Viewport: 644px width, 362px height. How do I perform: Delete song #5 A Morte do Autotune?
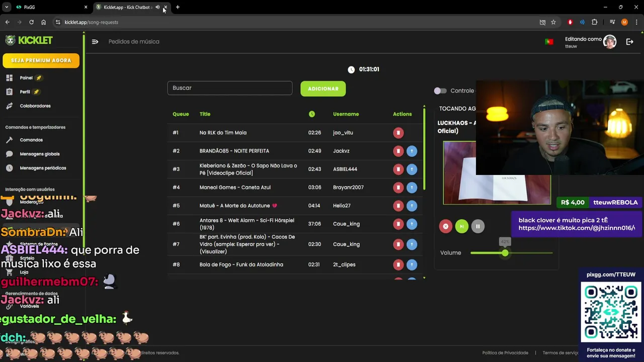click(398, 206)
